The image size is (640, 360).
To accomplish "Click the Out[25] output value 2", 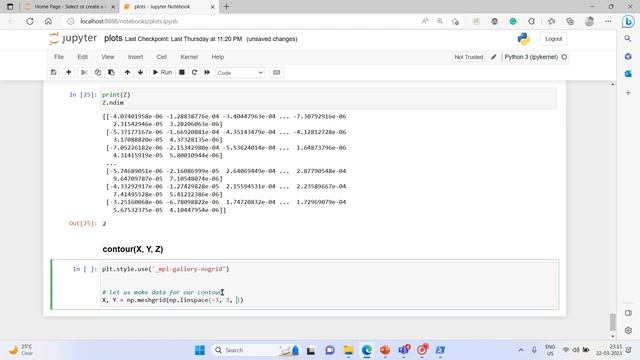I will 104,224.
